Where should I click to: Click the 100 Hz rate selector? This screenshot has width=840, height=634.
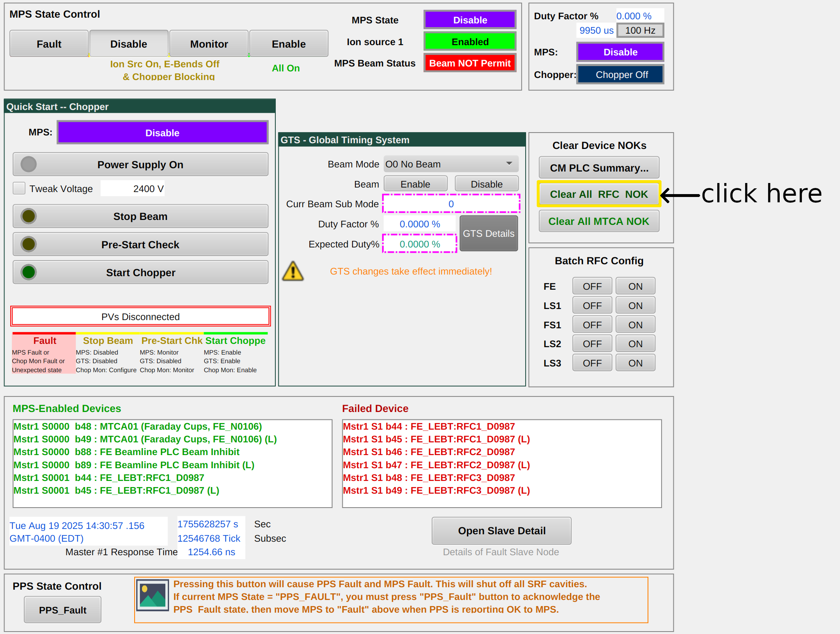click(640, 30)
